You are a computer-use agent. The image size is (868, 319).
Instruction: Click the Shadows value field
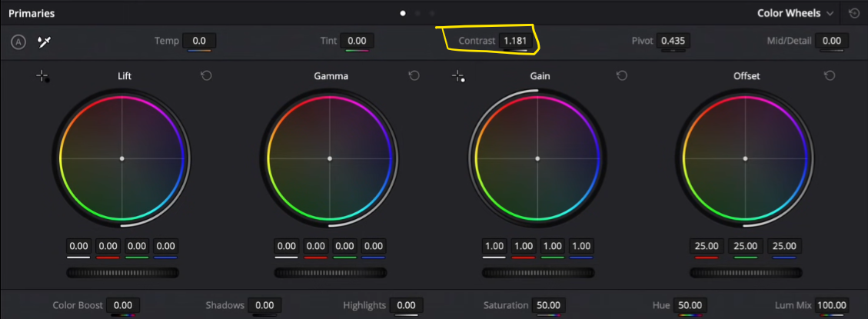[x=264, y=305]
